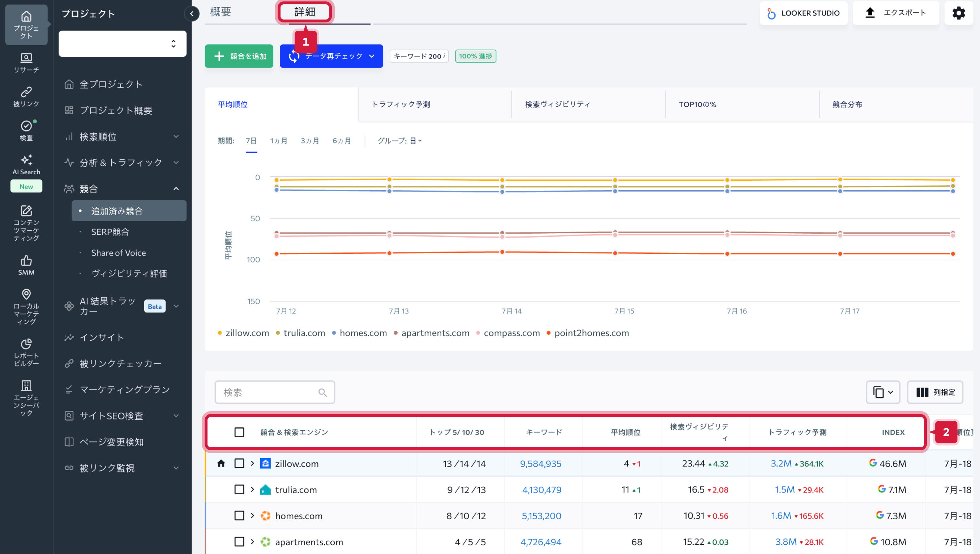The image size is (980, 554).
Task: Click the エクスポート button
Action: 896,13
